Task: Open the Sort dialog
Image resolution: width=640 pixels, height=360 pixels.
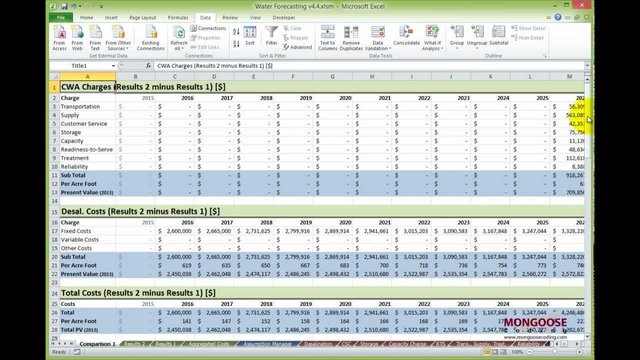Action: 250,36
